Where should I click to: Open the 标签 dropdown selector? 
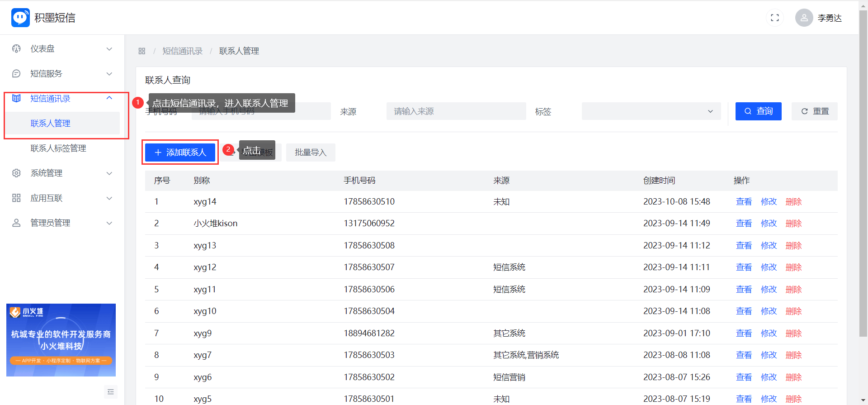[x=651, y=111]
